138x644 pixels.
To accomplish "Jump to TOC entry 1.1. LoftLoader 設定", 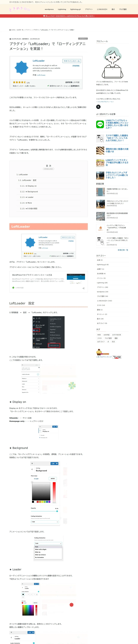I will [x=27, y=180].
